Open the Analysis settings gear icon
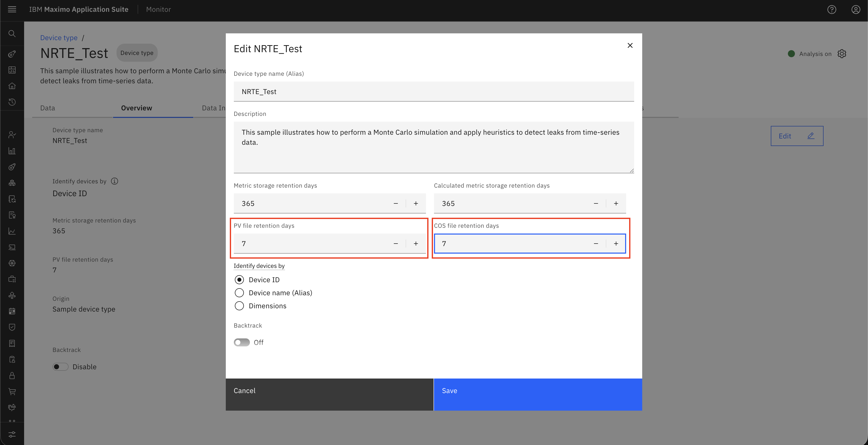This screenshot has width=868, height=445. pos(842,54)
